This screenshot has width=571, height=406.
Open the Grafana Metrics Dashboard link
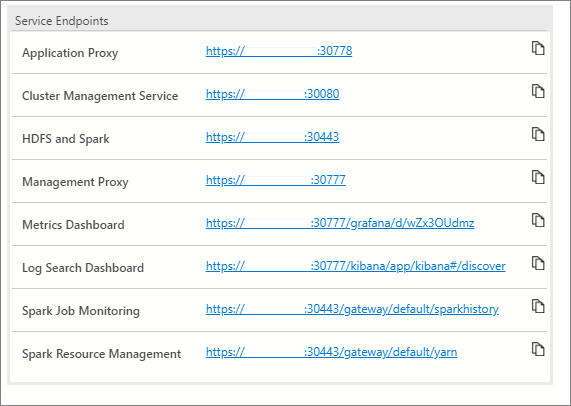coord(340,223)
